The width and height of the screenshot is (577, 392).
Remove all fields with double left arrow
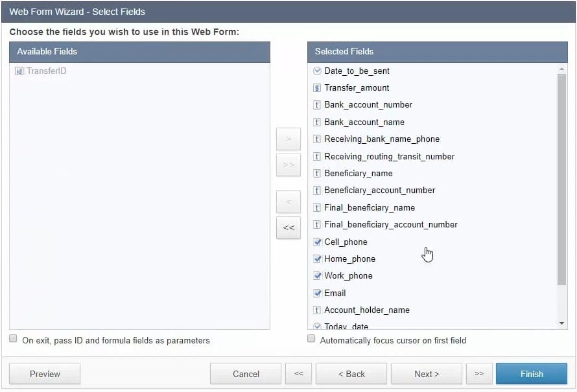(x=288, y=227)
